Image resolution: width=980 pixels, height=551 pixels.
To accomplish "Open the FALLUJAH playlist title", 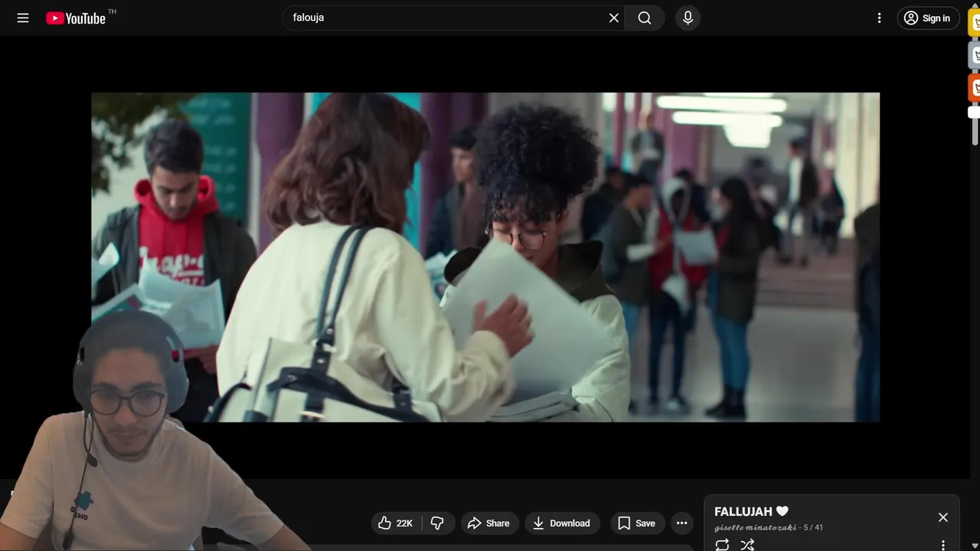I will point(751,511).
